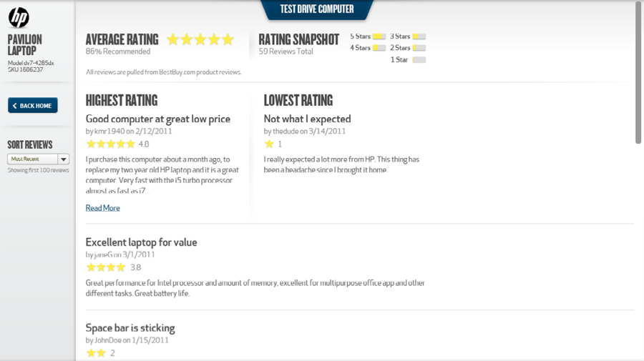644x361 pixels.
Task: Select the 3 Stars rating bar
Action: tap(419, 36)
